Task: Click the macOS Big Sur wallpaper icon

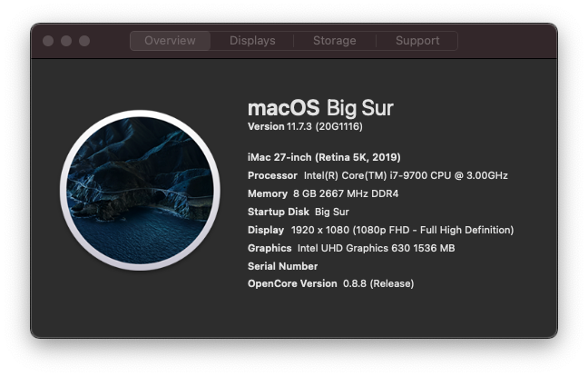Action: coord(140,190)
